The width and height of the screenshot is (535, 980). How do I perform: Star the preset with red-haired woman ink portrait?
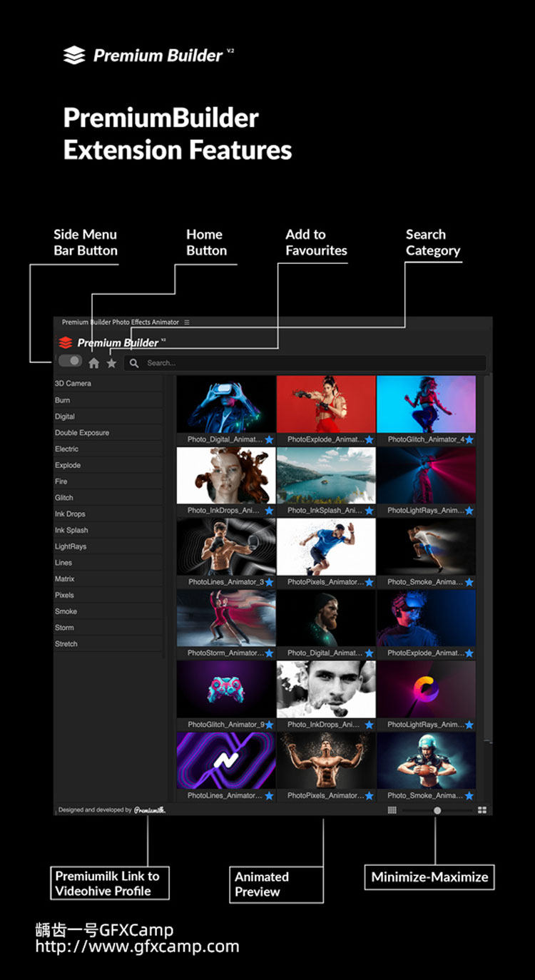pyautogui.click(x=270, y=511)
